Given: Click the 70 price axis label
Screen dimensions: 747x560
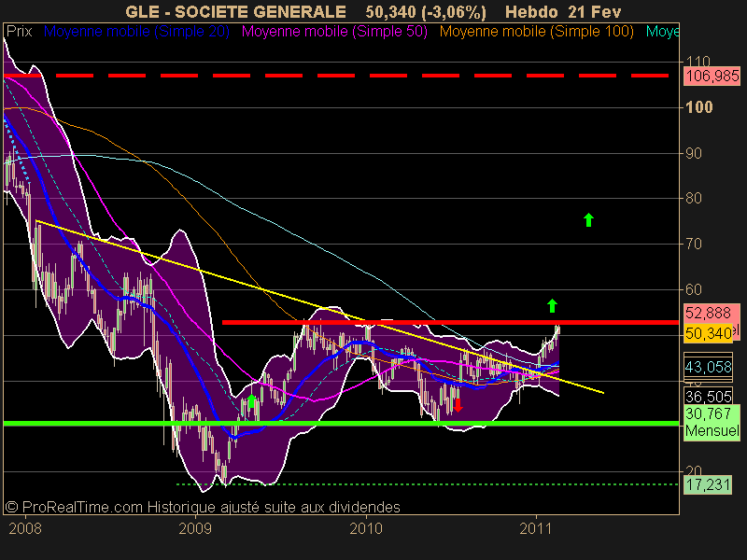Looking at the screenshot, I should pos(694,244).
